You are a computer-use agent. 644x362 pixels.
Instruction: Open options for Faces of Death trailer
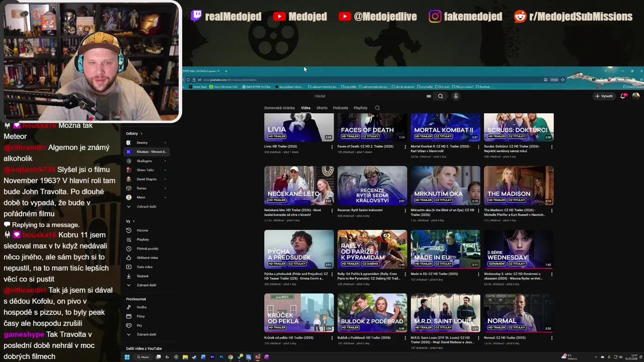405,147
